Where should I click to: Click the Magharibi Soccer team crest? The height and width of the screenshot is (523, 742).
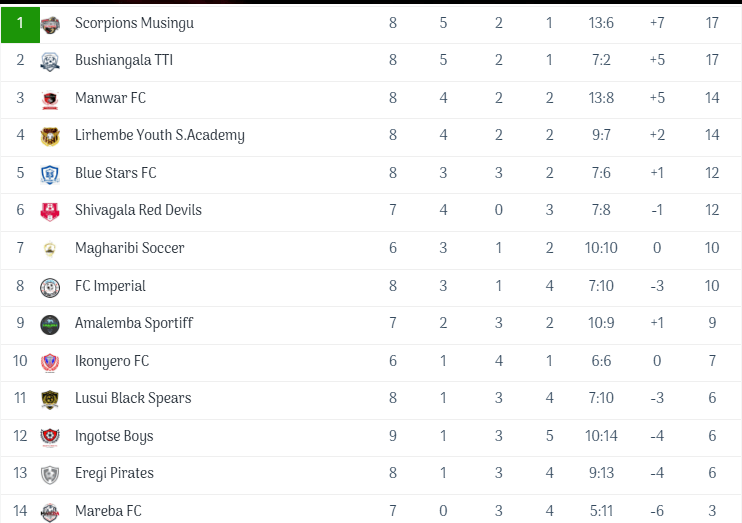50,248
